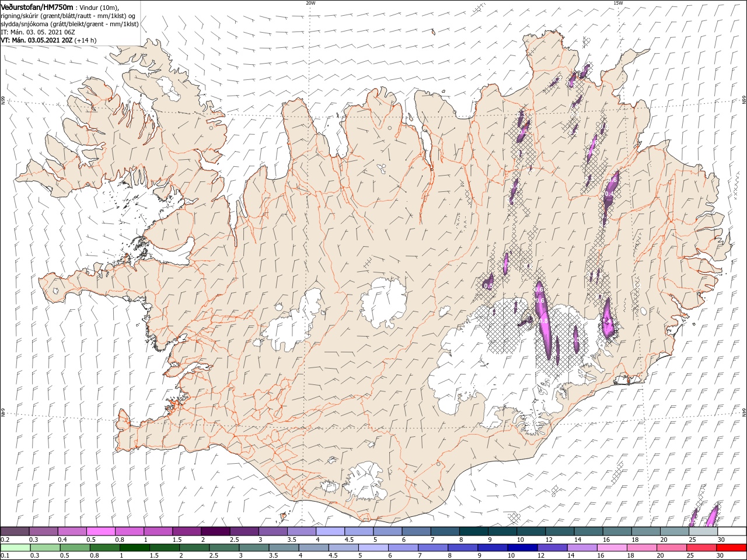Click the Veðurstofan/HM750m title text
747x560 pixels.
pyautogui.click(x=37, y=6)
